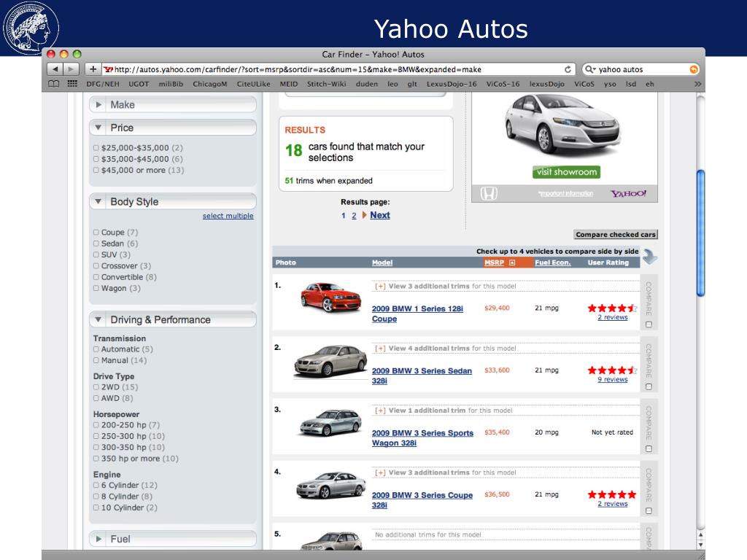Show more bookmarks with the double chevron

click(x=698, y=84)
